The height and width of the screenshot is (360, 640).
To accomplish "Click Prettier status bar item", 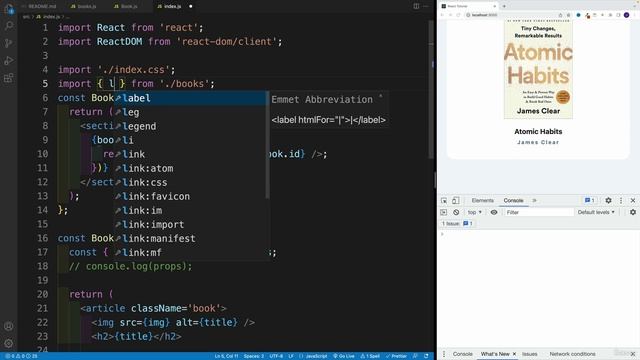I will (x=396, y=356).
